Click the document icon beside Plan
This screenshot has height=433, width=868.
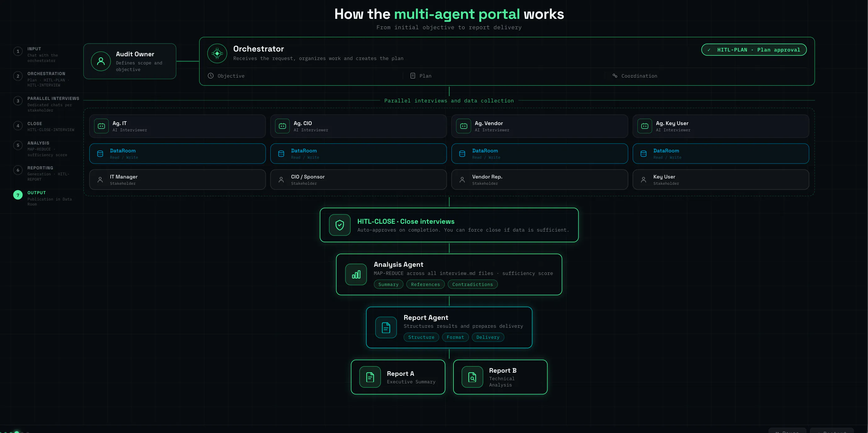[x=412, y=76]
